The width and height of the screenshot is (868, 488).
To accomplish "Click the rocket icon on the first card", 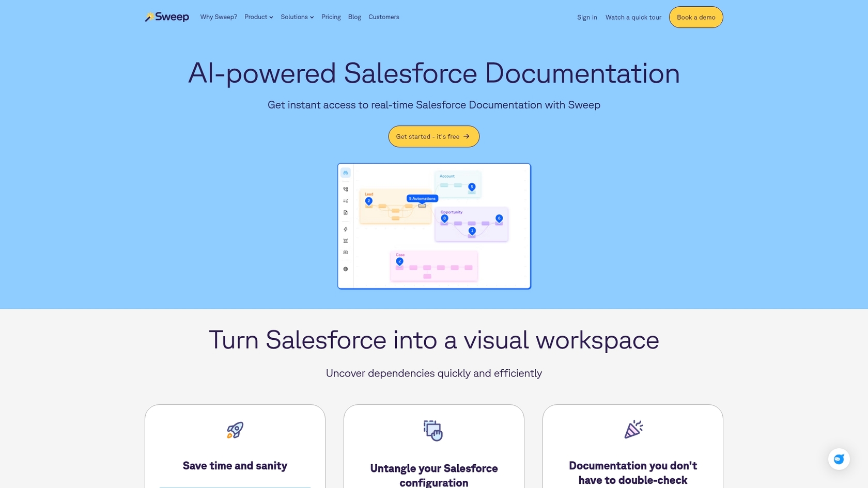I will 235,430.
